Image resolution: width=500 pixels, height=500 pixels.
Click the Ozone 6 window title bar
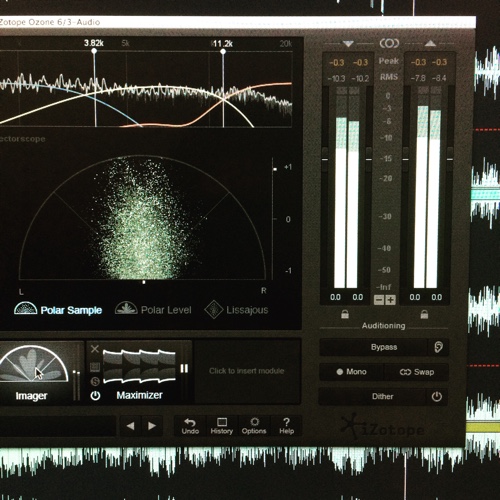coord(238,22)
